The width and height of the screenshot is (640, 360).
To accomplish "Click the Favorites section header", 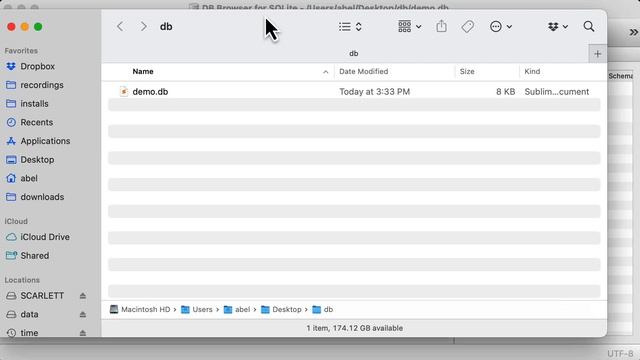I will click(21, 51).
